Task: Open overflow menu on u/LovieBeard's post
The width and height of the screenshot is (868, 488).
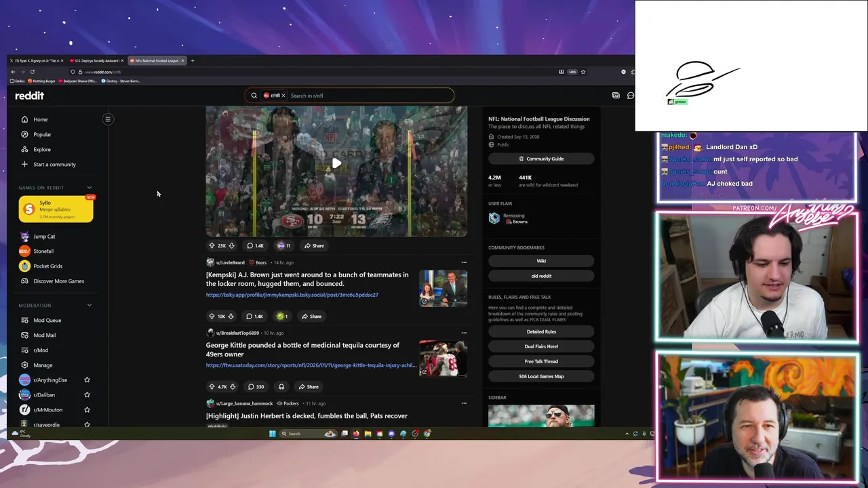Action: (464, 262)
